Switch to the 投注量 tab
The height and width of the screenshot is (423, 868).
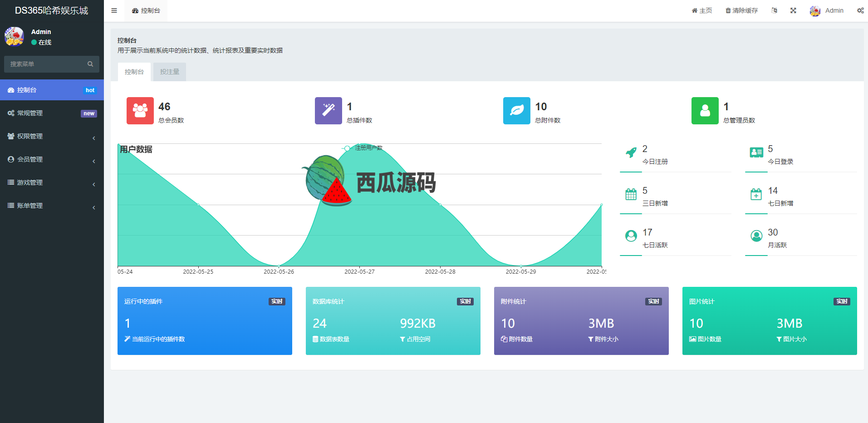(x=169, y=72)
